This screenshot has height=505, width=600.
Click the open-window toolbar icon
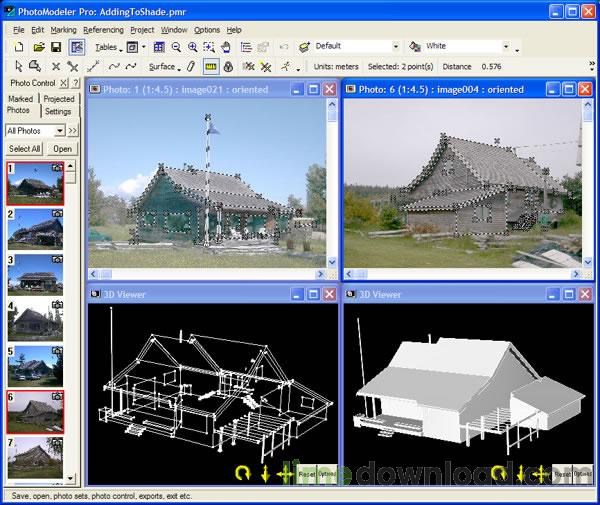tap(132, 47)
